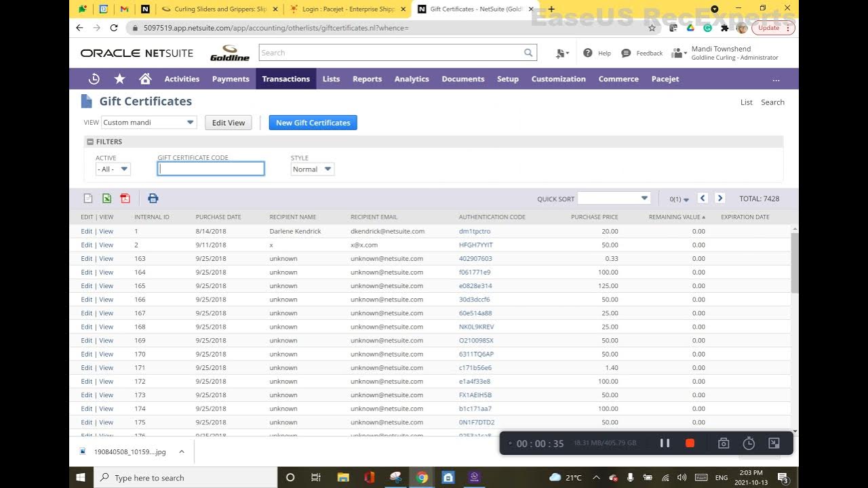Go to previous page arrow
The height and width of the screenshot is (488, 868).
[x=703, y=198]
